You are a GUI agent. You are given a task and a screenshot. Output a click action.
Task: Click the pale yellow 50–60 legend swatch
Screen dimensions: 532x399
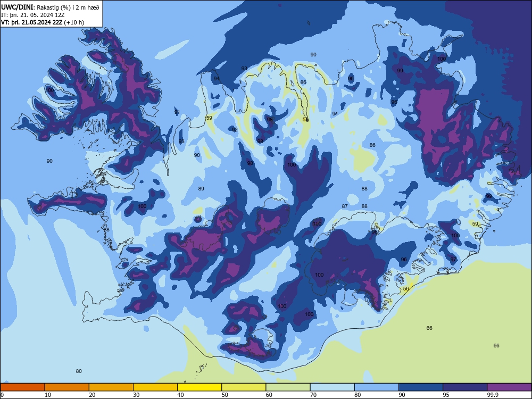[x=244, y=387]
